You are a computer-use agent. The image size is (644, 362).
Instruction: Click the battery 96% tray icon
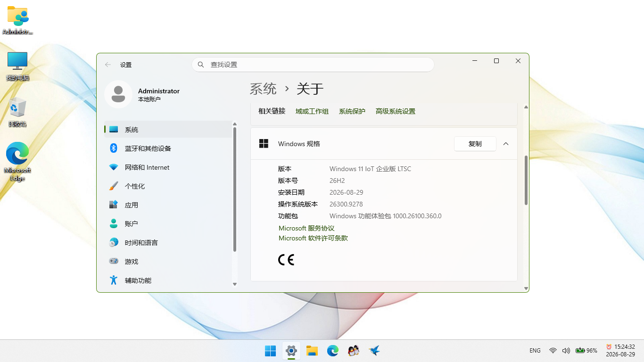click(586, 351)
